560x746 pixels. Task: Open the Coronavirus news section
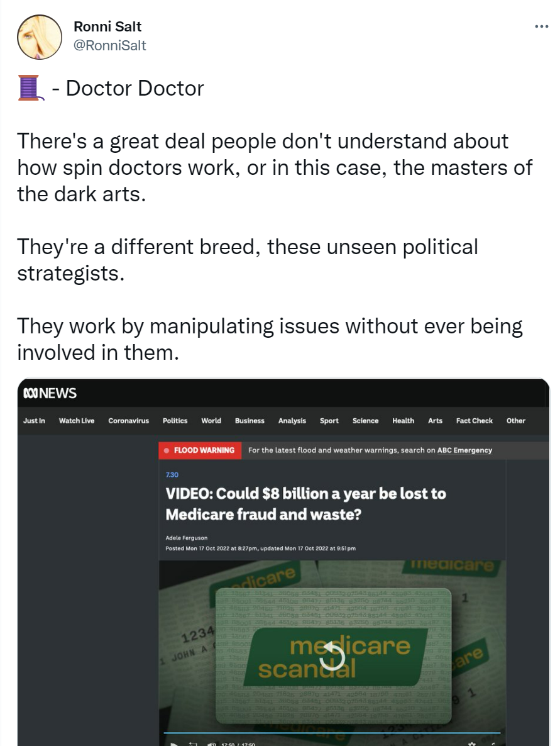click(x=129, y=421)
